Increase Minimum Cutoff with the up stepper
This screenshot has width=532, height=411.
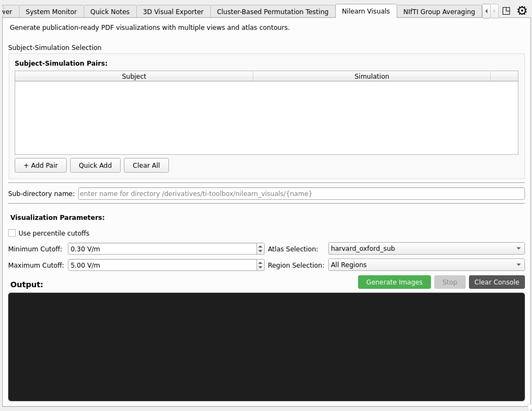260,246
